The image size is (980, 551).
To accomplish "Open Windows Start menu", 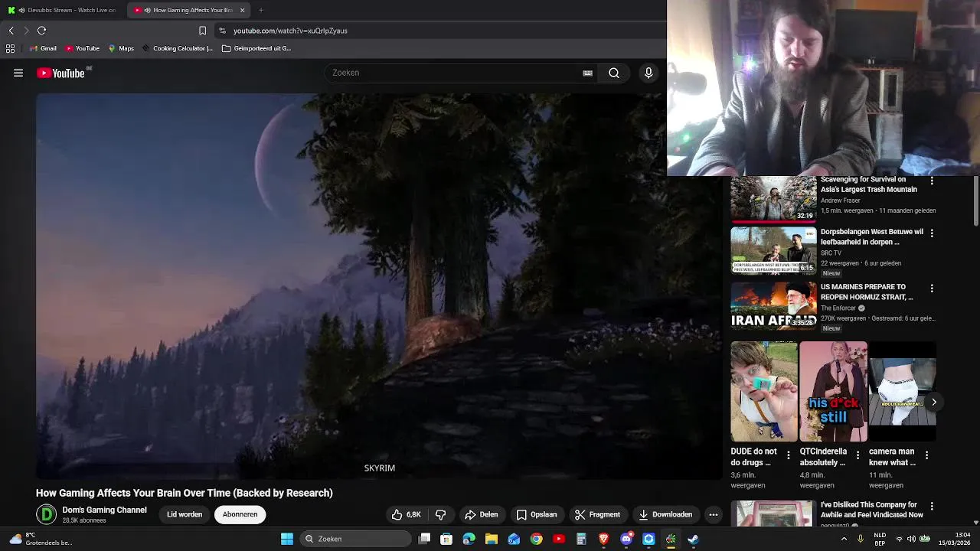I will (287, 539).
